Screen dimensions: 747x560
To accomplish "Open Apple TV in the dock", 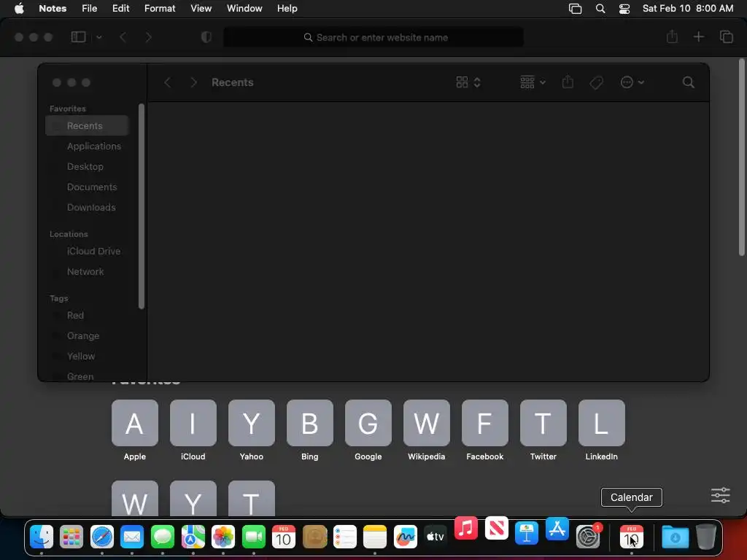I will (436, 537).
